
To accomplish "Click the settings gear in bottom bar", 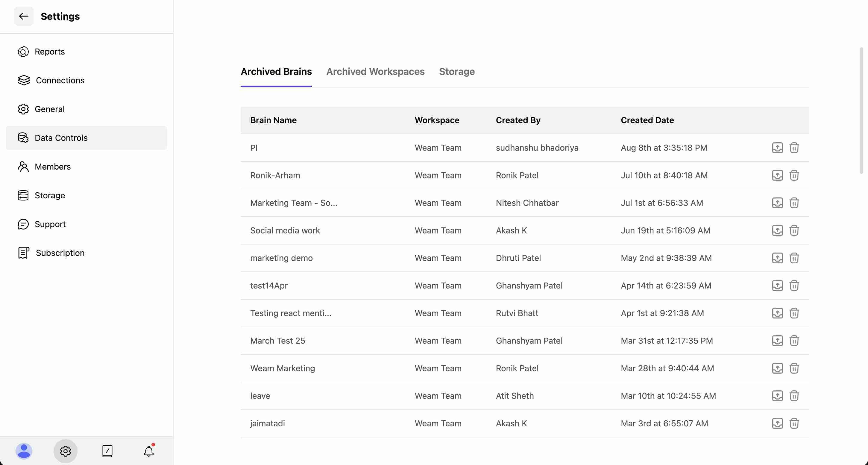I will 65,451.
